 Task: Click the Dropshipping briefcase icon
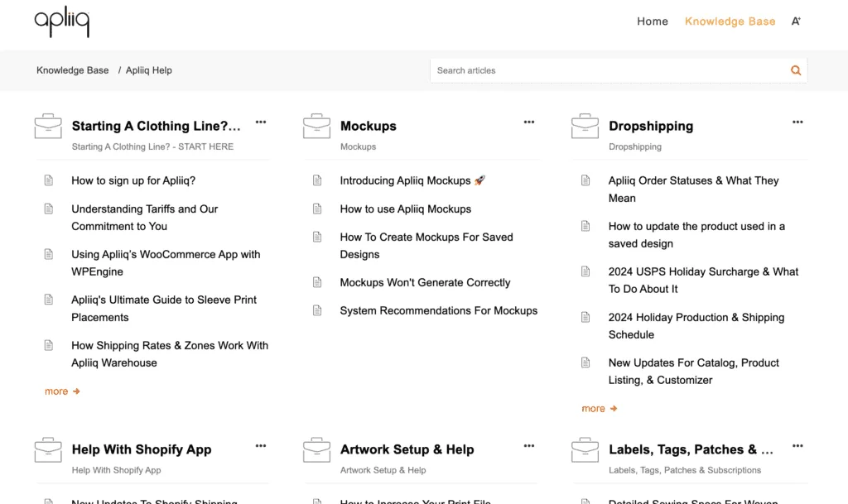(585, 127)
